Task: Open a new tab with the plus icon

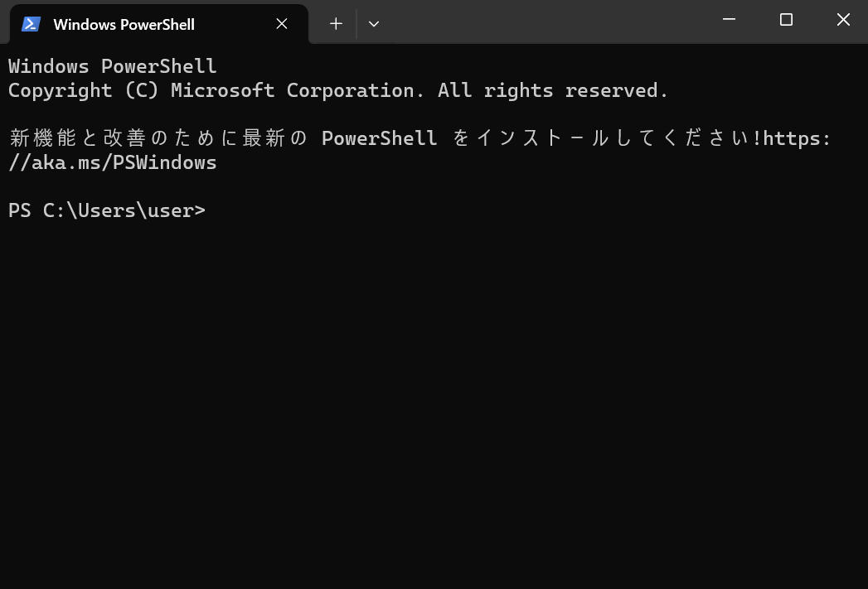Action: click(336, 24)
